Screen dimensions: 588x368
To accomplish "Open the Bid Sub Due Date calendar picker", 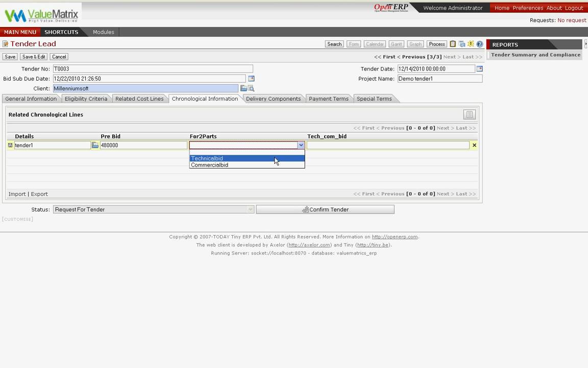I will (x=251, y=79).
